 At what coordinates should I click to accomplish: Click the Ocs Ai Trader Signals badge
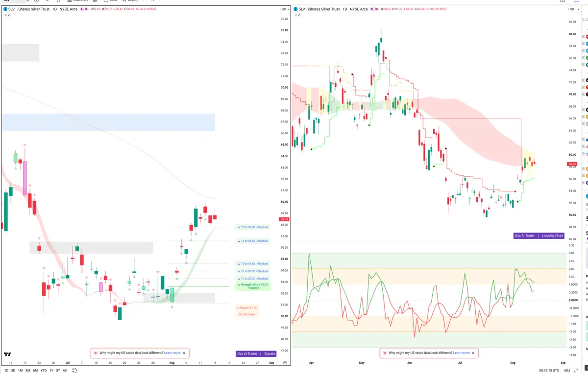[256, 353]
